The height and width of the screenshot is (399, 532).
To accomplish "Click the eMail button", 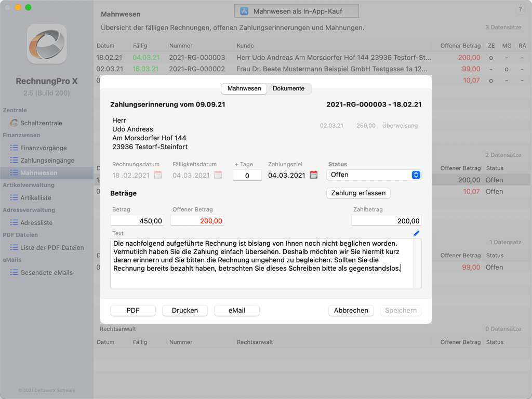I will [236, 310].
